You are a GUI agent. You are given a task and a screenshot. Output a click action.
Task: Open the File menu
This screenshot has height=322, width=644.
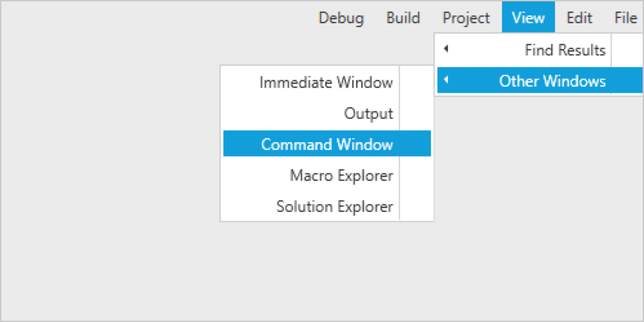(625, 18)
